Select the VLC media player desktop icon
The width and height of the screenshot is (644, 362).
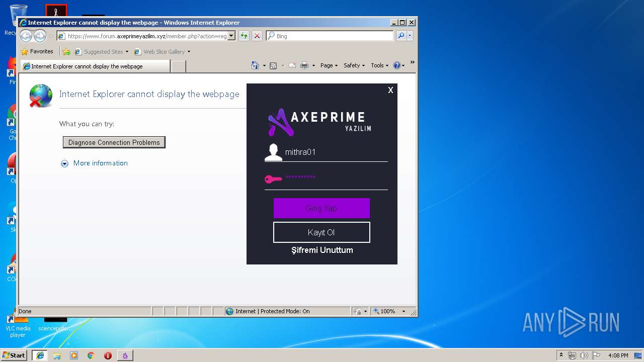18,326
